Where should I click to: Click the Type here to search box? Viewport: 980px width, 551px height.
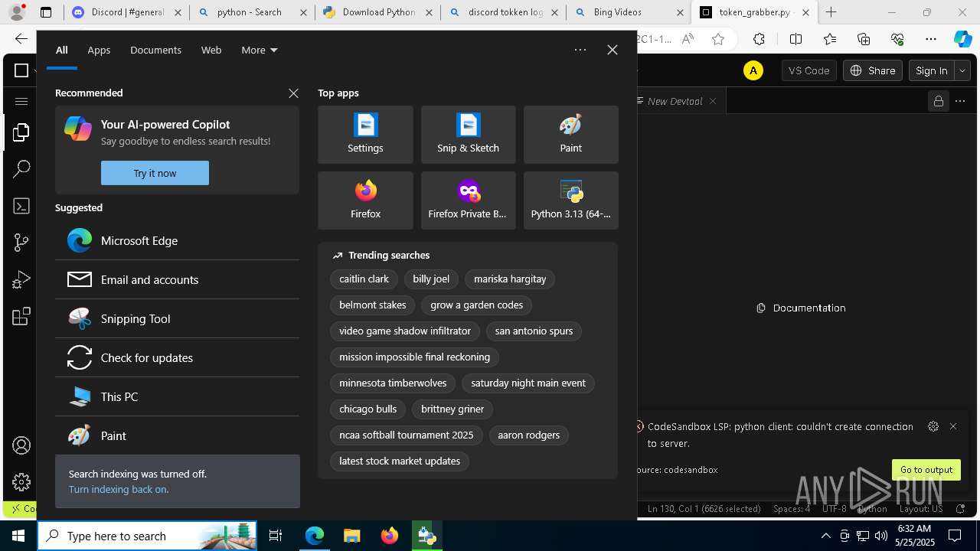click(148, 536)
